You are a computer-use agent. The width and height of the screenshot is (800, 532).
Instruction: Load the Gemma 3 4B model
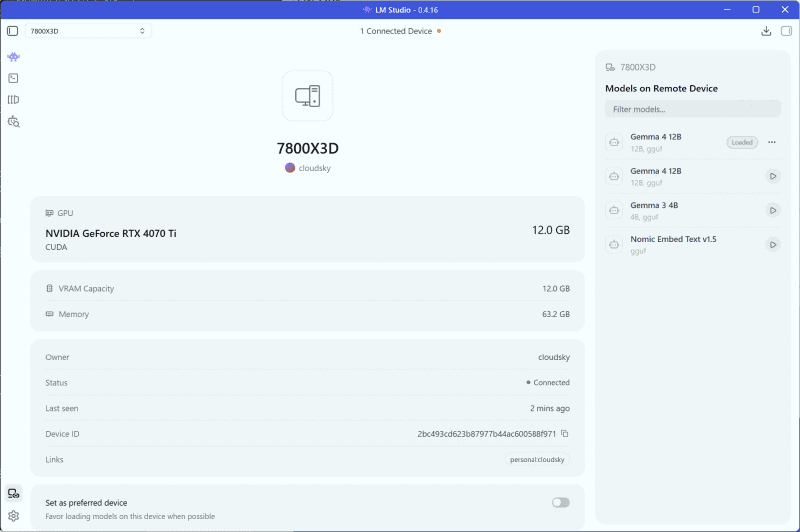tap(773, 210)
